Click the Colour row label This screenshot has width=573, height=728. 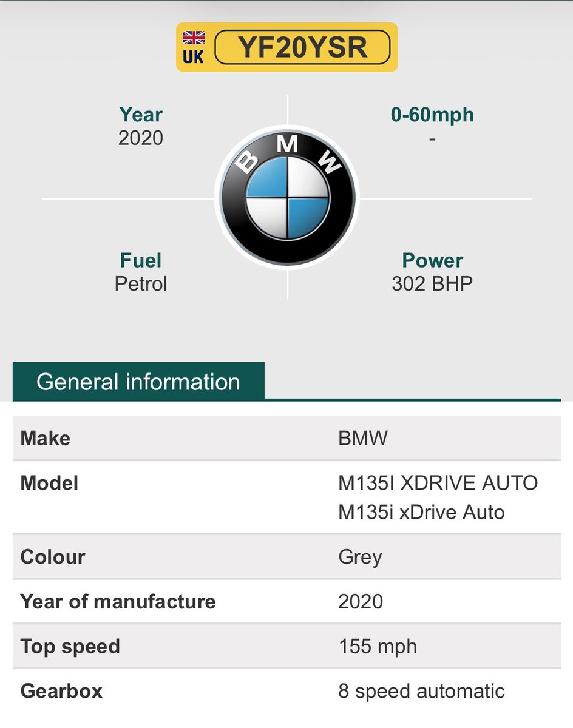53,557
